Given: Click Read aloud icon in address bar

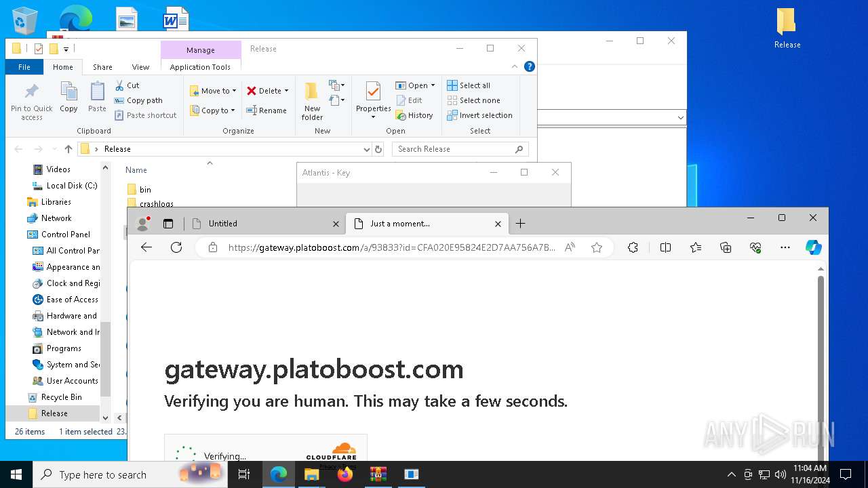Looking at the screenshot, I should 570,248.
